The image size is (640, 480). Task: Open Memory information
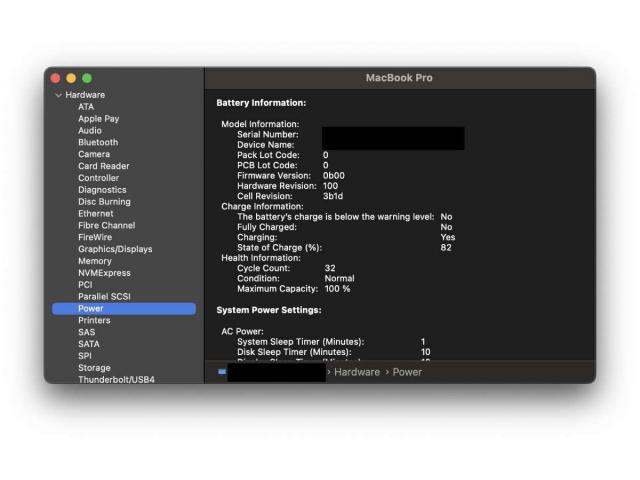click(x=95, y=261)
